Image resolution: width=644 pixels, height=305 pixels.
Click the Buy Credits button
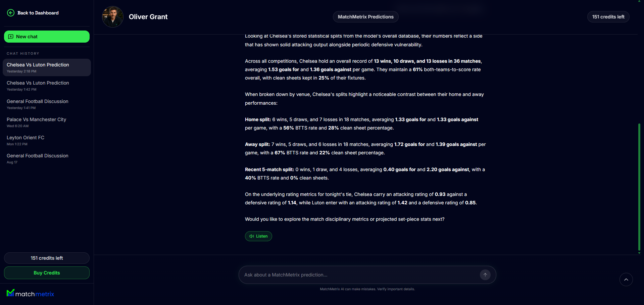tap(47, 273)
